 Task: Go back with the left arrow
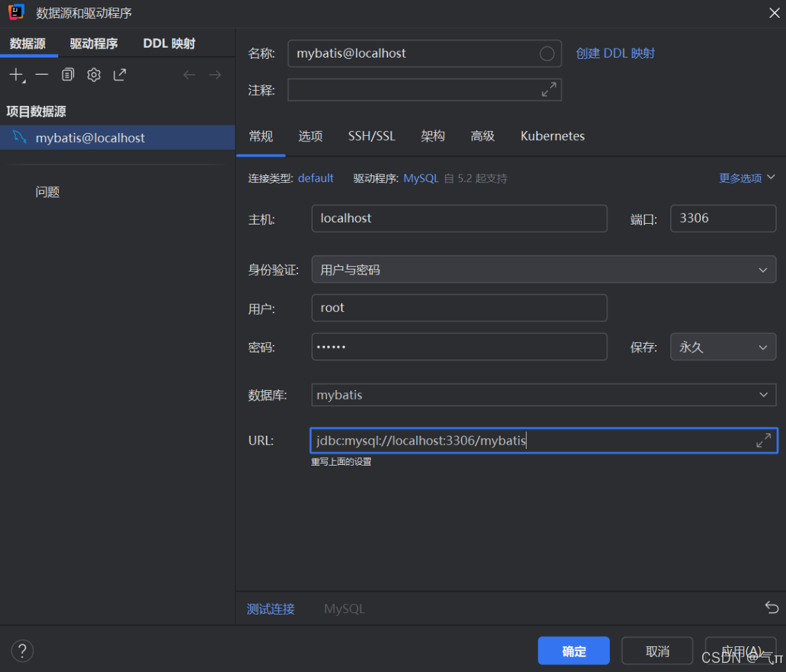tap(189, 75)
